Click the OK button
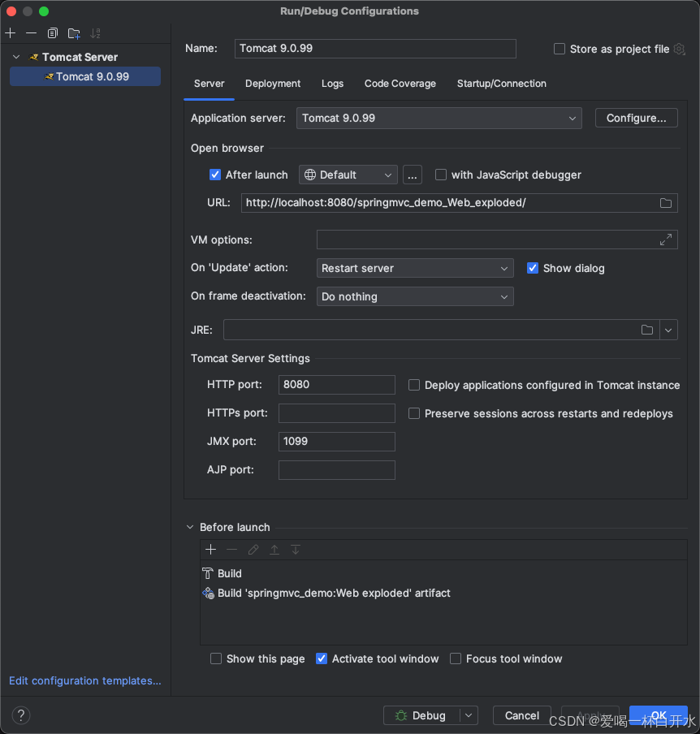 pos(658,715)
